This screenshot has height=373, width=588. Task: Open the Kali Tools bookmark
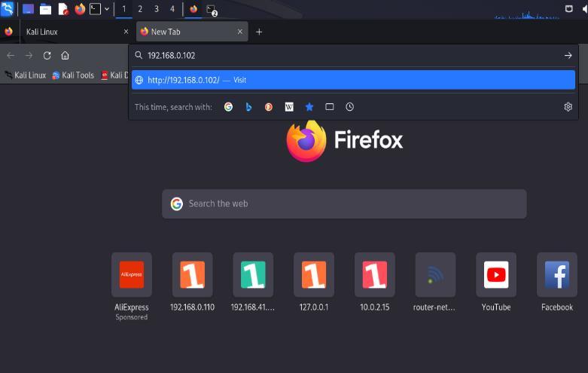click(x=73, y=75)
